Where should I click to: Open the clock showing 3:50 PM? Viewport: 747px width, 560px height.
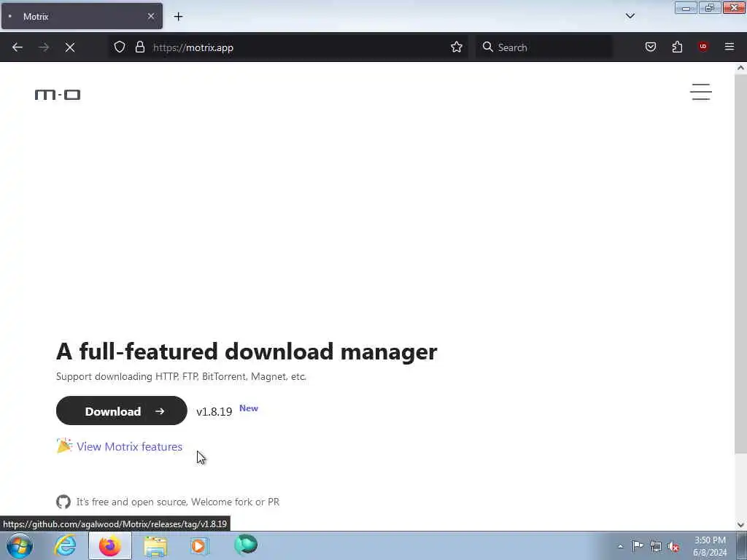tap(710, 546)
